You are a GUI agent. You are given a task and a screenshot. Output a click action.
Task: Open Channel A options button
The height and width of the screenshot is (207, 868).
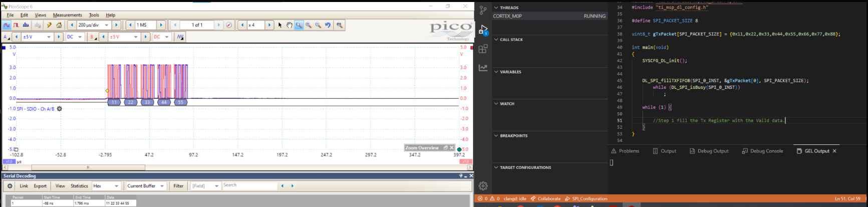[x=7, y=37]
